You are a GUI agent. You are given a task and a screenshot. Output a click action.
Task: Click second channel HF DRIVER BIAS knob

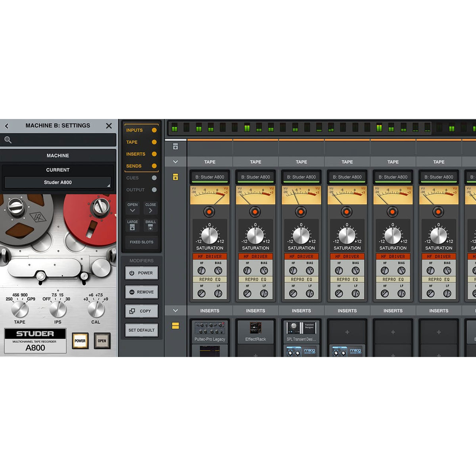264,271
